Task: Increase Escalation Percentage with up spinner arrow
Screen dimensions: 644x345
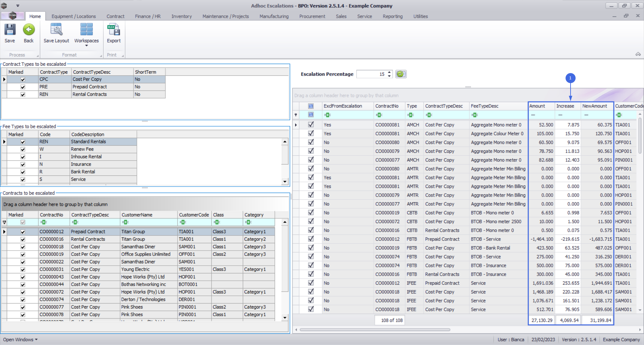Action: point(389,72)
